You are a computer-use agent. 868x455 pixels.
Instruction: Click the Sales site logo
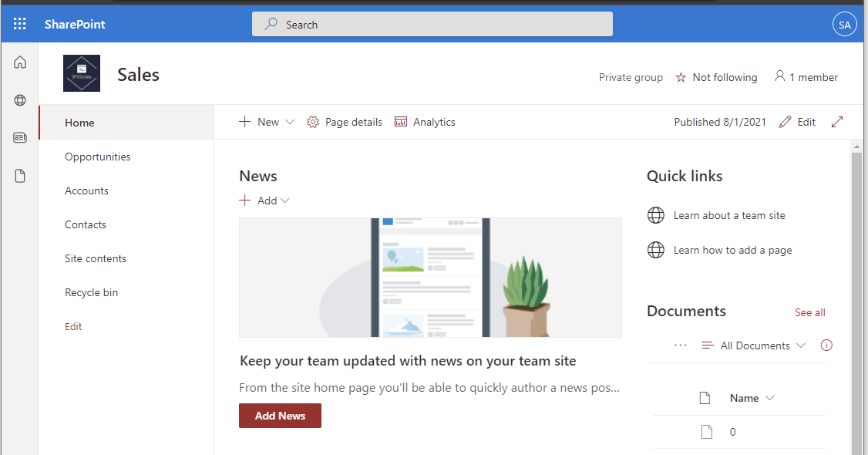point(82,74)
